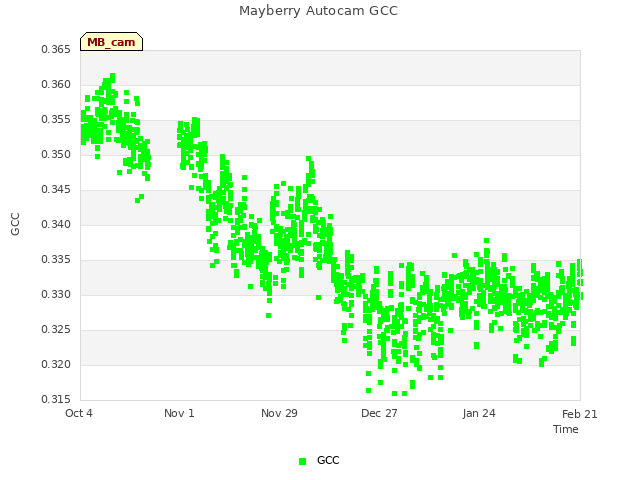Click the 0.325 y-axis value
640x480 pixels.
pyautogui.click(x=56, y=329)
